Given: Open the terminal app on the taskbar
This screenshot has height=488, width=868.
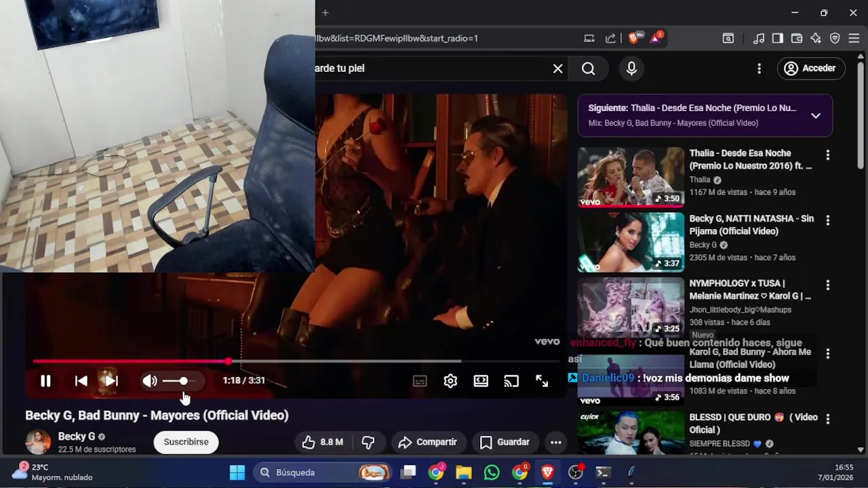Looking at the screenshot, I should [x=603, y=472].
